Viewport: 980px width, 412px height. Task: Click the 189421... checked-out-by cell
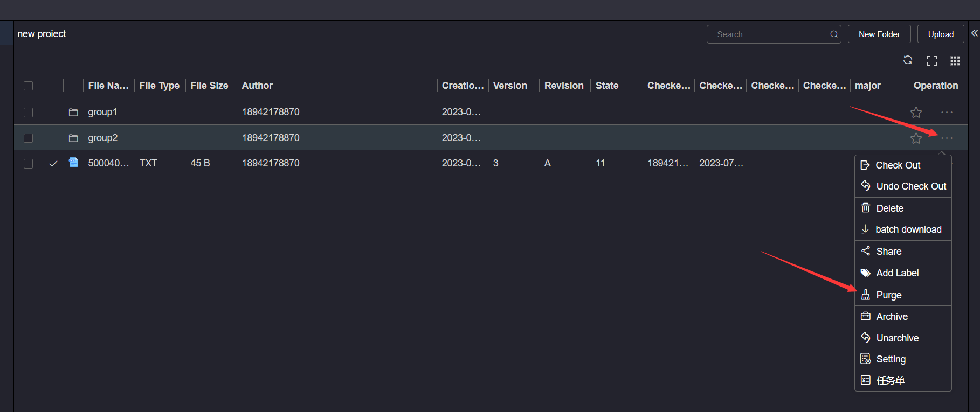pyautogui.click(x=668, y=163)
